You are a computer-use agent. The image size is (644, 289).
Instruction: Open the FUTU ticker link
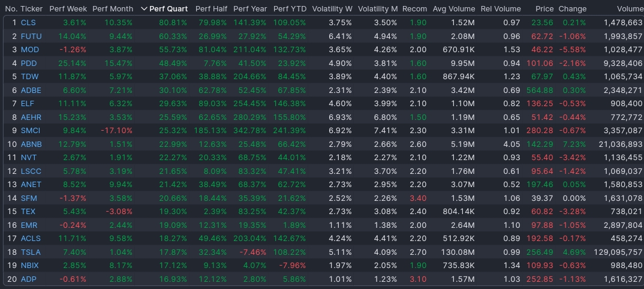31,37
